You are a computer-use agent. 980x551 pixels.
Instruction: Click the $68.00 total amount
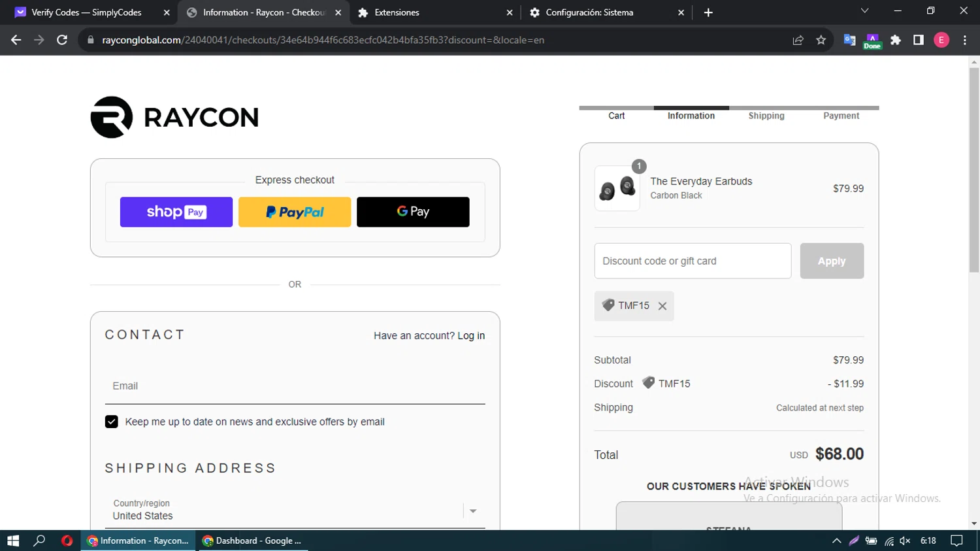pyautogui.click(x=839, y=454)
